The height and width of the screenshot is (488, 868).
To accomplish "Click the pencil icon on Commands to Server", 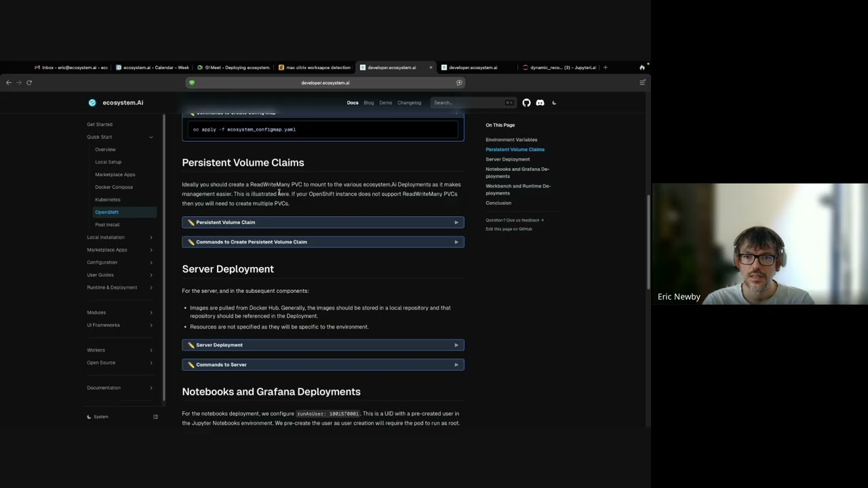I will pyautogui.click(x=191, y=365).
